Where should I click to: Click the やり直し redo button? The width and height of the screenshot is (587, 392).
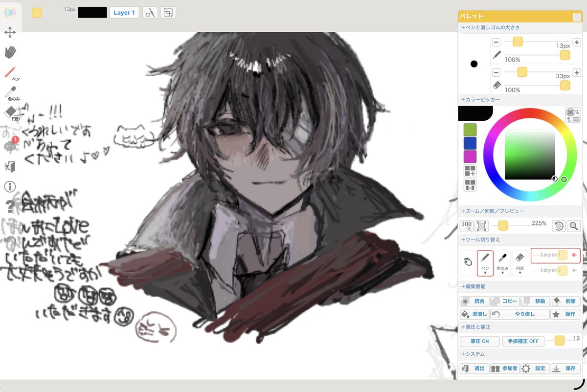coord(520,314)
